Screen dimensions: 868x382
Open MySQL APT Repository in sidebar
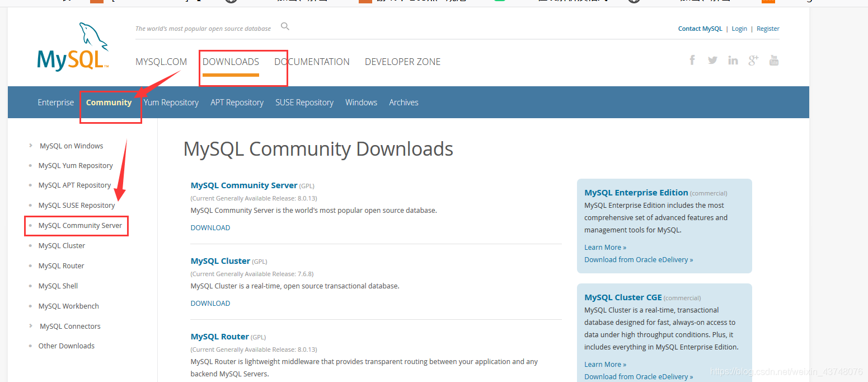(x=74, y=185)
